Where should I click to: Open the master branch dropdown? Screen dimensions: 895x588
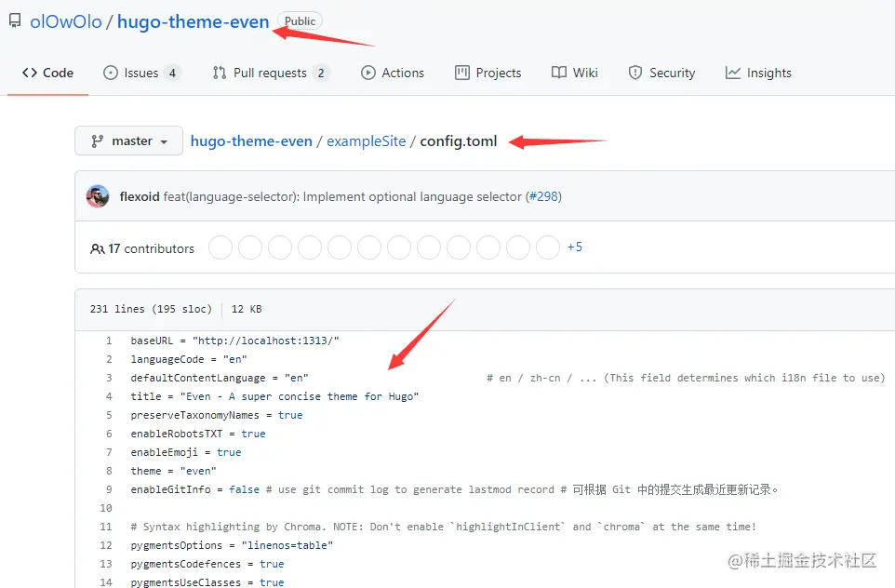click(x=129, y=141)
